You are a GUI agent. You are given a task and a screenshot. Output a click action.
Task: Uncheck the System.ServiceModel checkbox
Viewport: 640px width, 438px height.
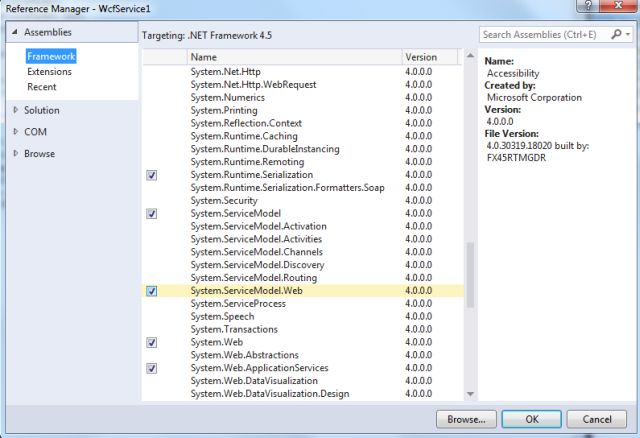(x=151, y=213)
